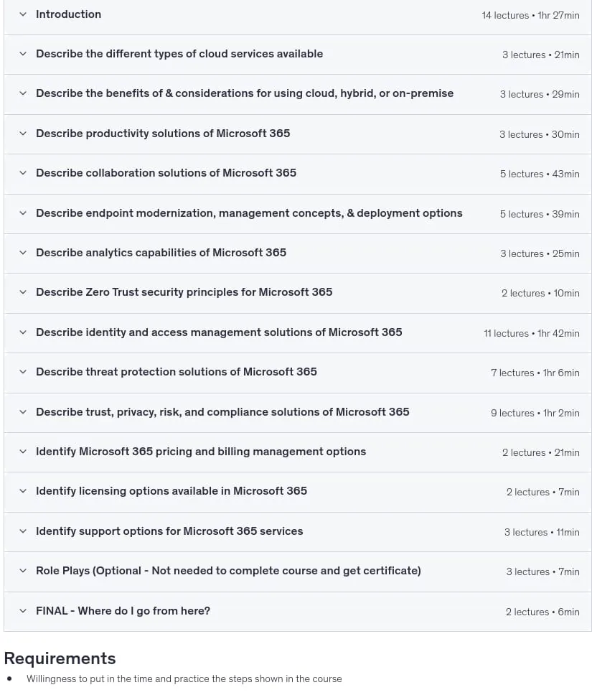Expand the Role Plays optional section
This screenshot has width=592, height=700.
228,571
